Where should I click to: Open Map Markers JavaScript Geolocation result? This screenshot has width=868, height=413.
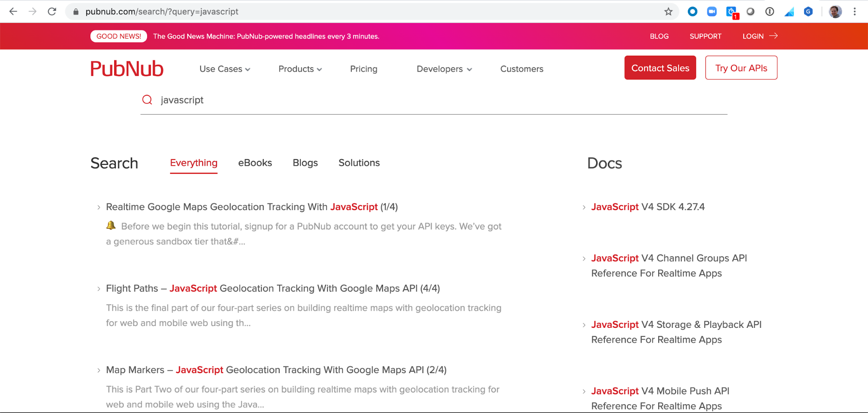tap(276, 370)
